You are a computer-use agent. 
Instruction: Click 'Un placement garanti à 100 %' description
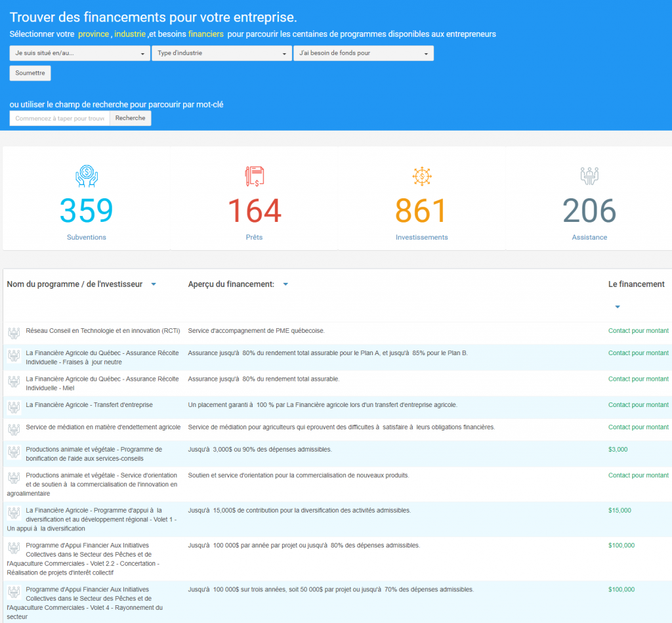322,405
